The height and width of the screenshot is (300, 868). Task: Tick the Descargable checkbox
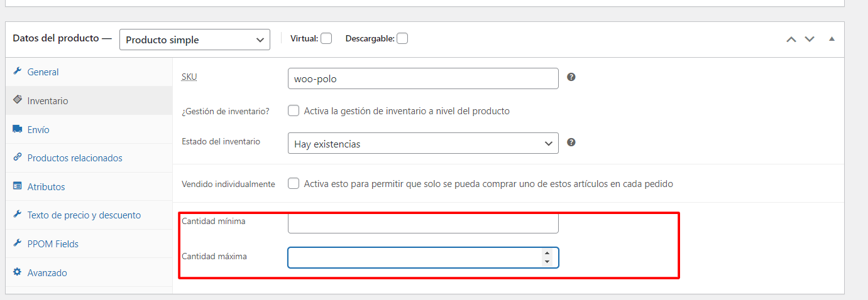(x=402, y=38)
